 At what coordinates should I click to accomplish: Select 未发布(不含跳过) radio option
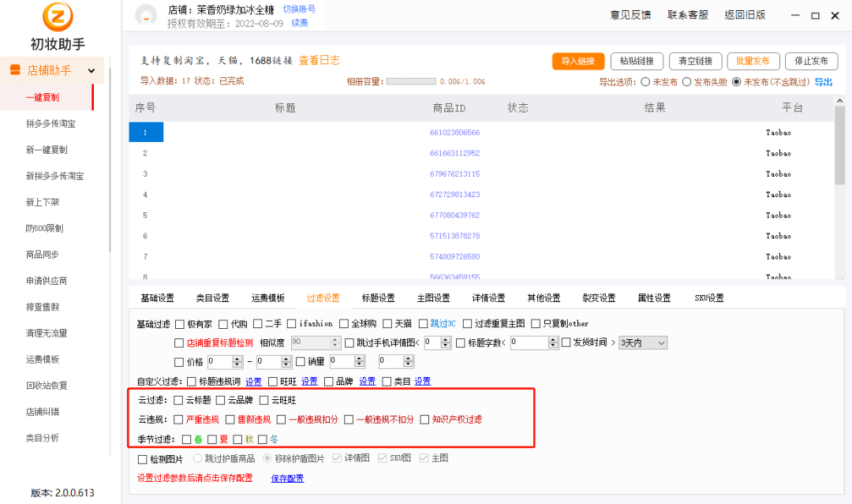(736, 82)
